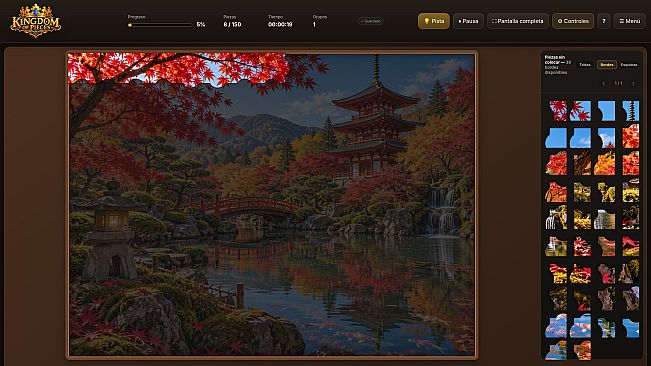Show all pieces with Todas tab

click(585, 65)
